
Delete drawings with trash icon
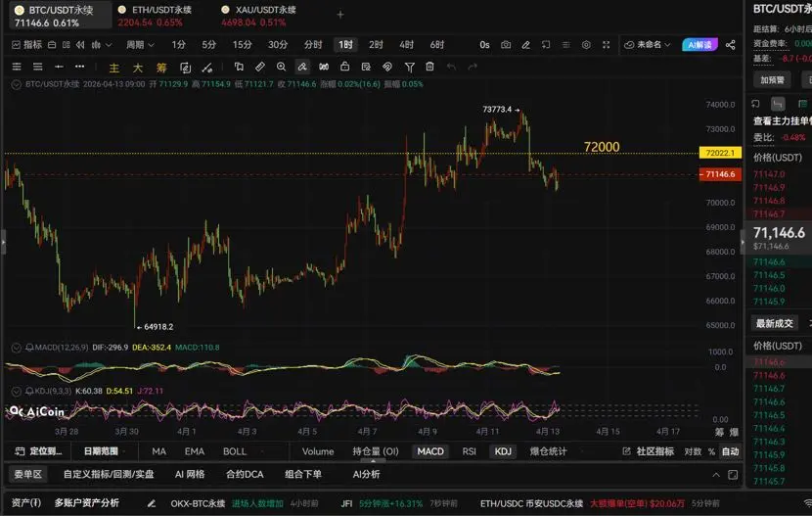(429, 67)
